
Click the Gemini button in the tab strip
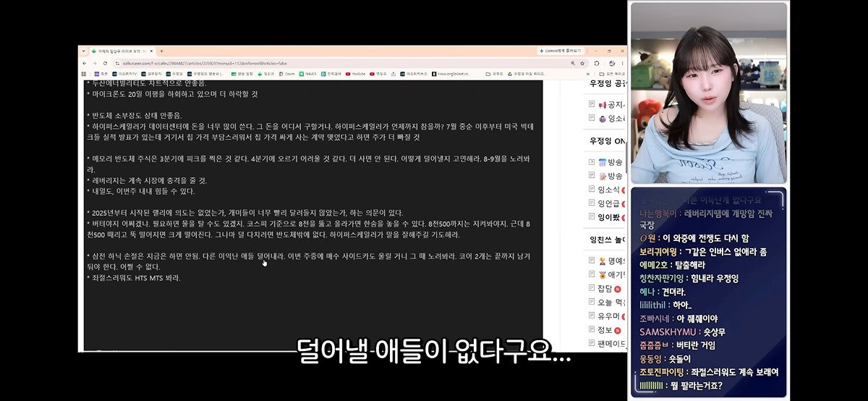tap(561, 51)
